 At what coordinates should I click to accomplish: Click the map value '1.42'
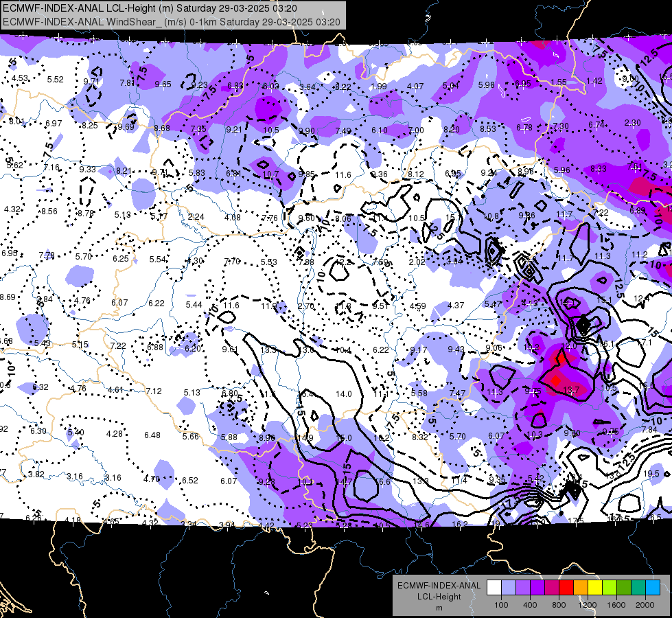click(594, 80)
